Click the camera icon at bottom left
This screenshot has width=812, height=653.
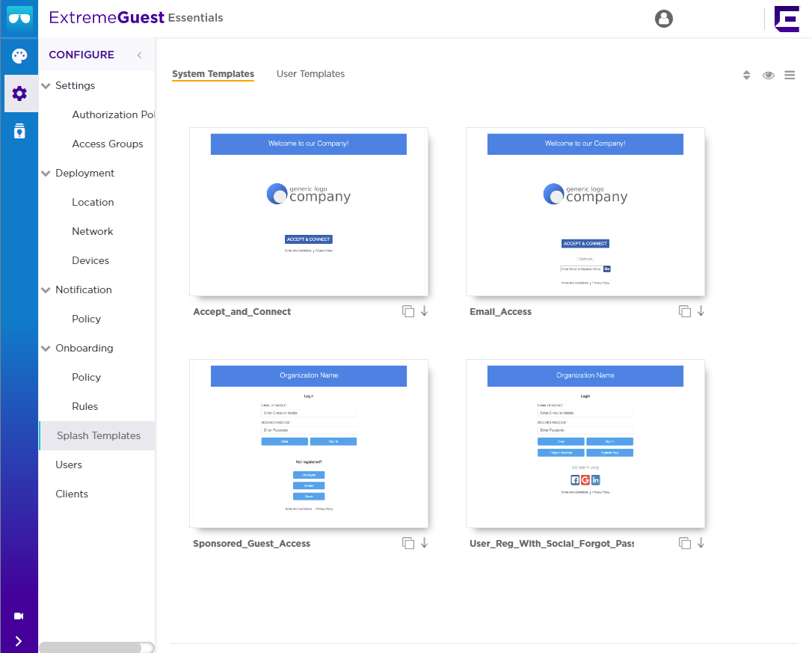point(19,615)
